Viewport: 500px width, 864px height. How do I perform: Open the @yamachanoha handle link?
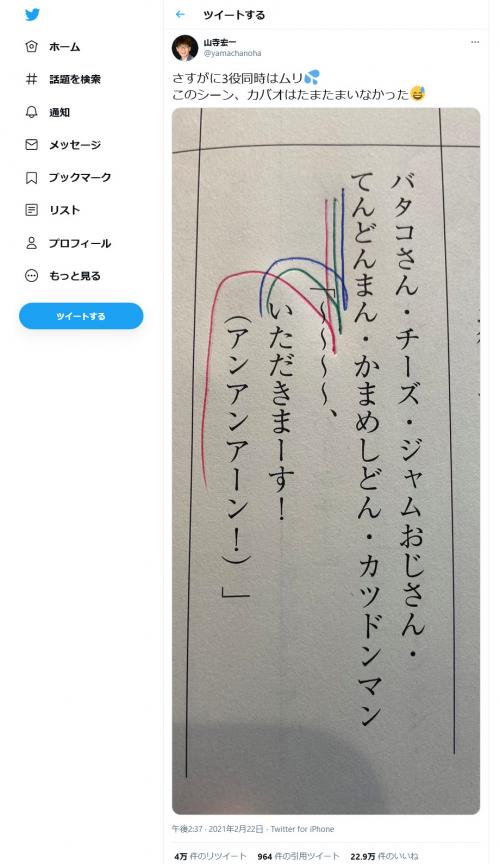click(x=232, y=53)
